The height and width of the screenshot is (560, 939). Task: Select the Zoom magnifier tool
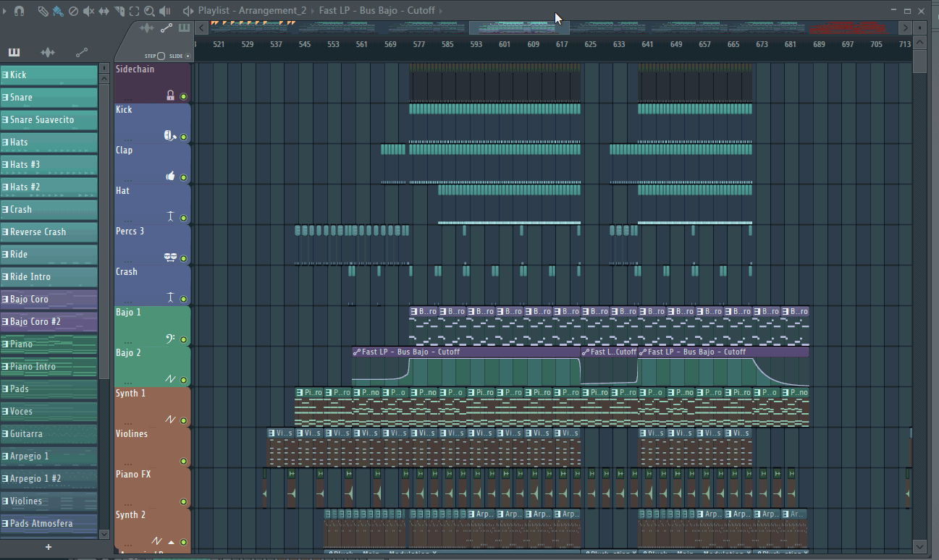149,11
